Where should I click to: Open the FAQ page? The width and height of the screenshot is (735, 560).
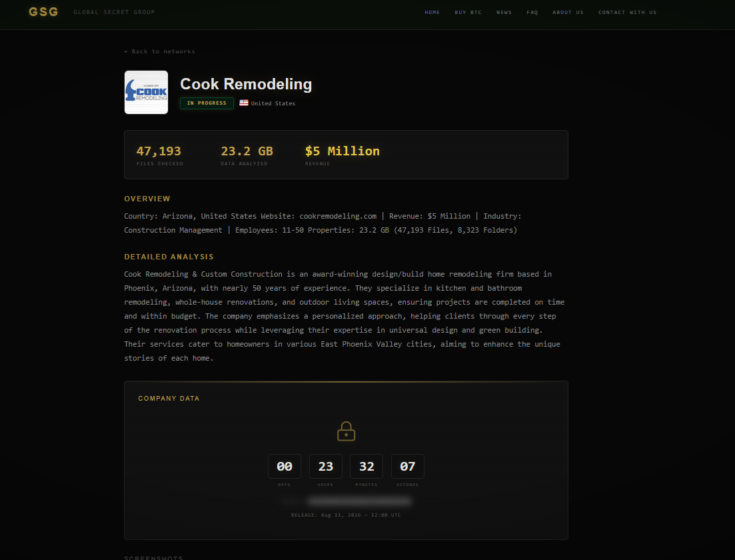(x=532, y=12)
